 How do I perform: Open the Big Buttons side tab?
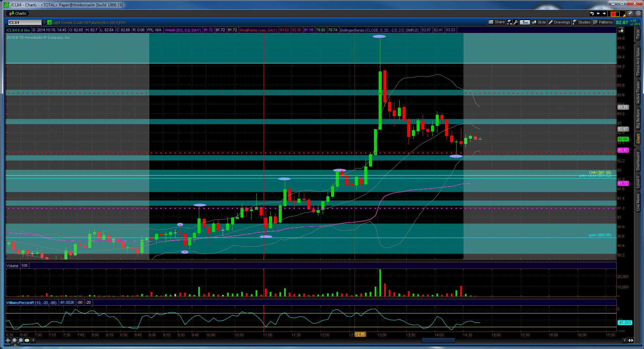638,119
